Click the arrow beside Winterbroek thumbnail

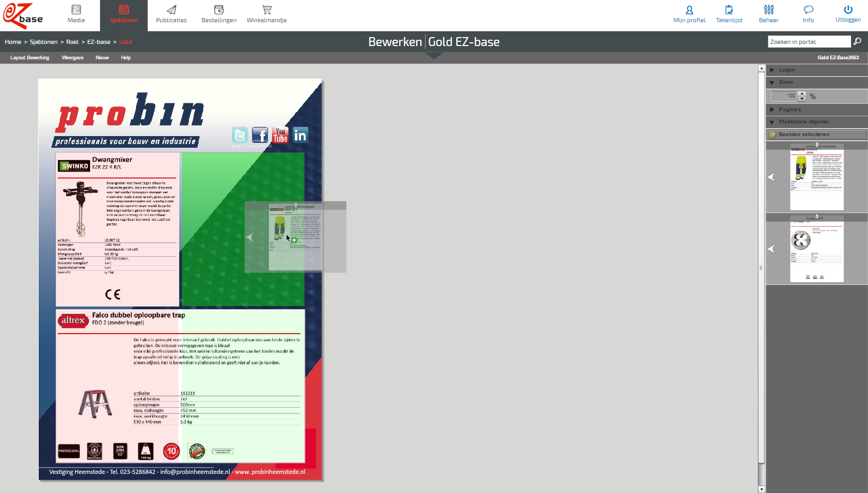[772, 177]
